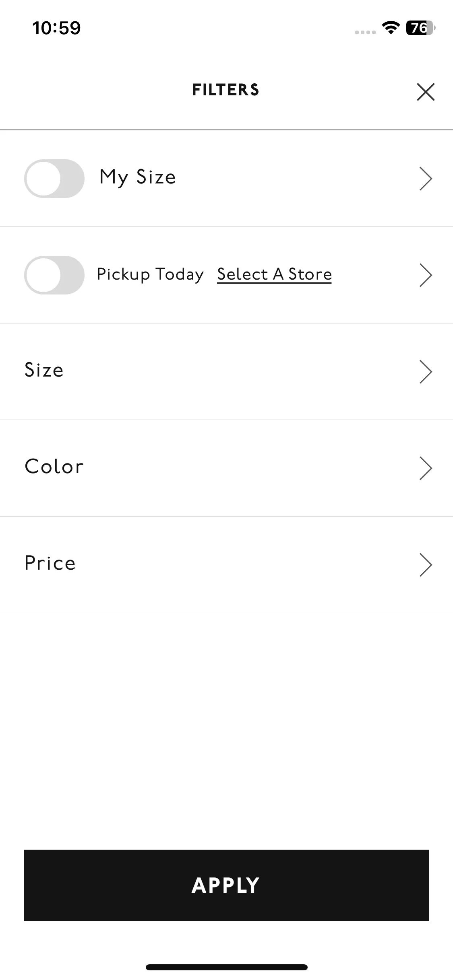
Task: Toggle the My Size switch on
Action: click(54, 178)
